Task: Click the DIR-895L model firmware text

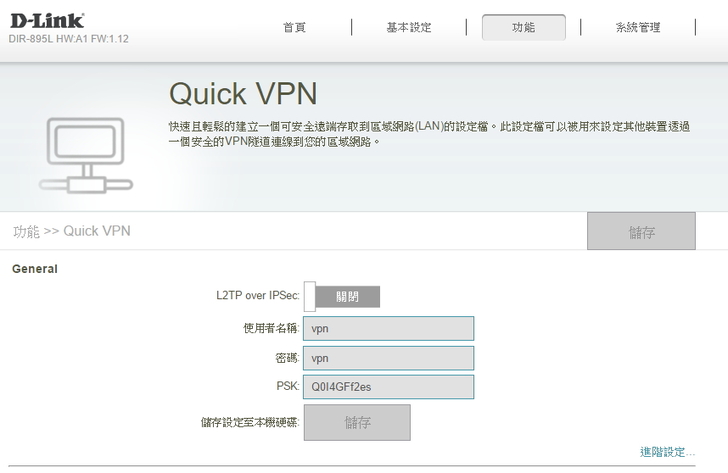Action: 69,39
